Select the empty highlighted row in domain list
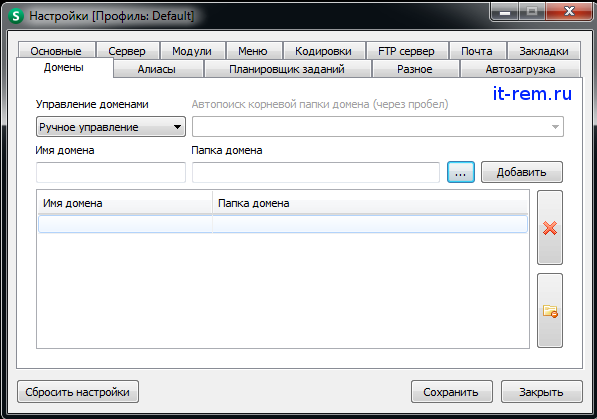The image size is (597, 419). [283, 224]
